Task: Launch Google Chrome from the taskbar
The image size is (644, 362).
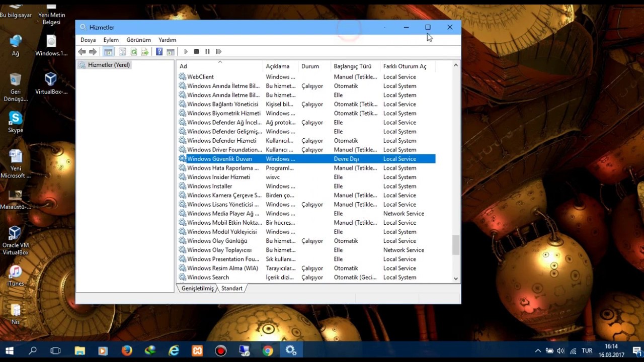Action: 268,351
